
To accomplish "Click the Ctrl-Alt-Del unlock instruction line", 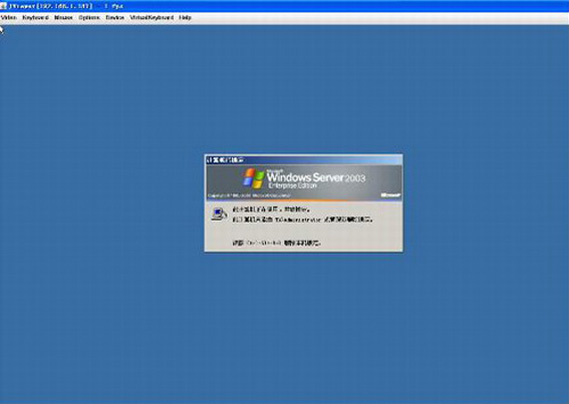I will [277, 243].
